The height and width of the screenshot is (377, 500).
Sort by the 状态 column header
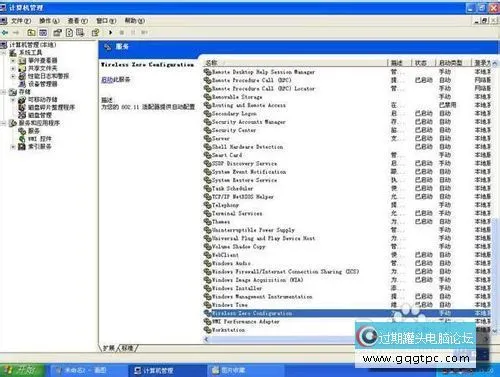click(x=423, y=63)
